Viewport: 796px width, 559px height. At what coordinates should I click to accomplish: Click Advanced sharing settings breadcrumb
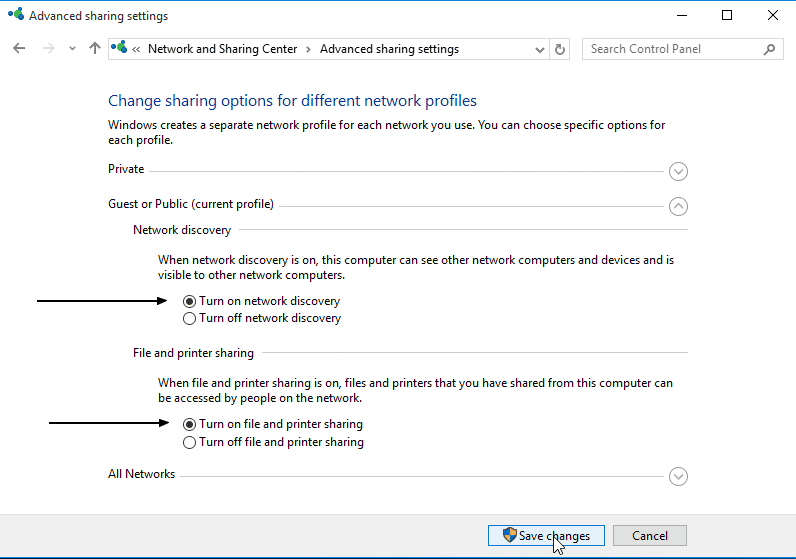point(389,49)
